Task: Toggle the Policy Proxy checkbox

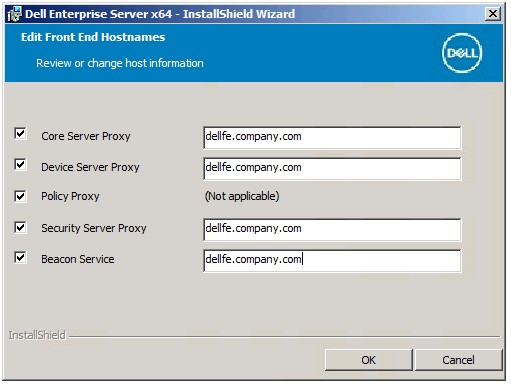Action: pos(20,196)
